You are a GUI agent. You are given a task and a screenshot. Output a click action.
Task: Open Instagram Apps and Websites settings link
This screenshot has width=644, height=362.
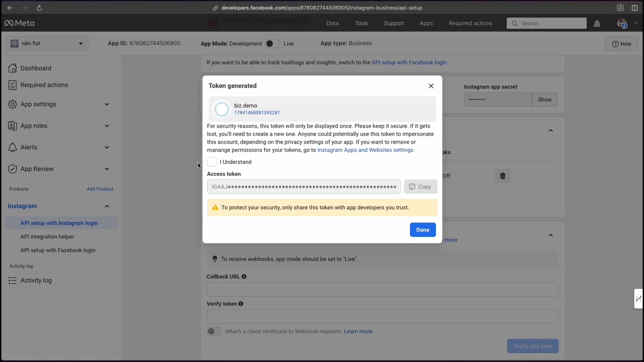pos(366,150)
